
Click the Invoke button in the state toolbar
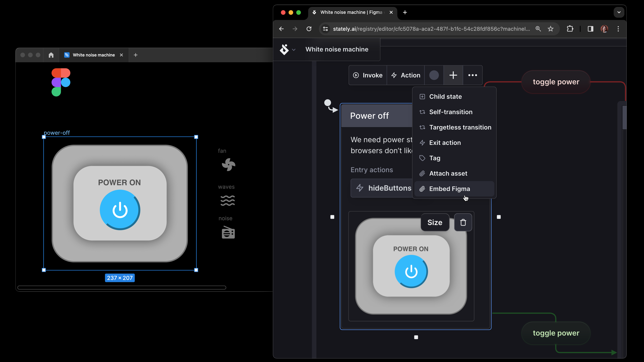(x=368, y=75)
